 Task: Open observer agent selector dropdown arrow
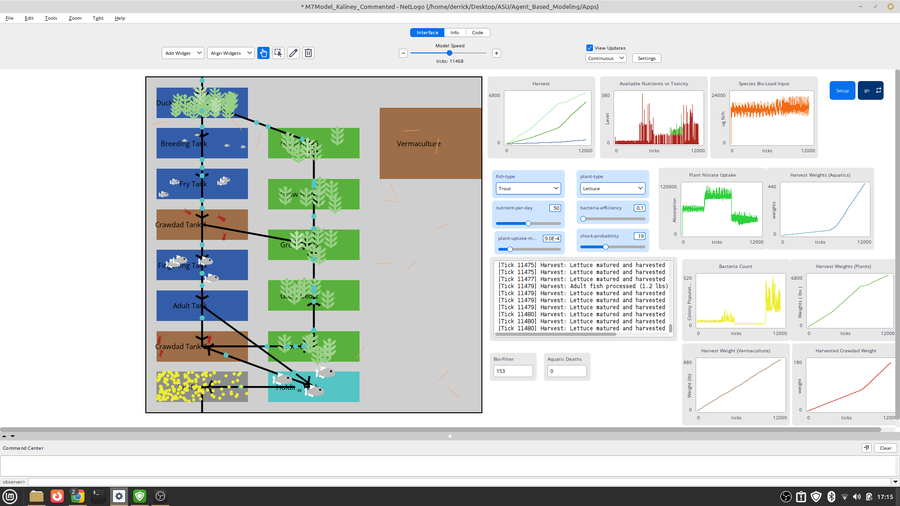(x=895, y=482)
